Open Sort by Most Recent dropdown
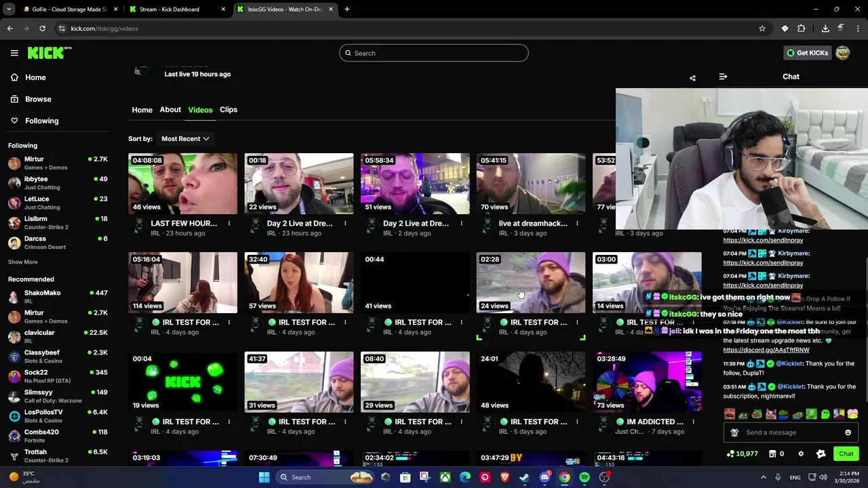This screenshot has height=488, width=868. (x=185, y=139)
